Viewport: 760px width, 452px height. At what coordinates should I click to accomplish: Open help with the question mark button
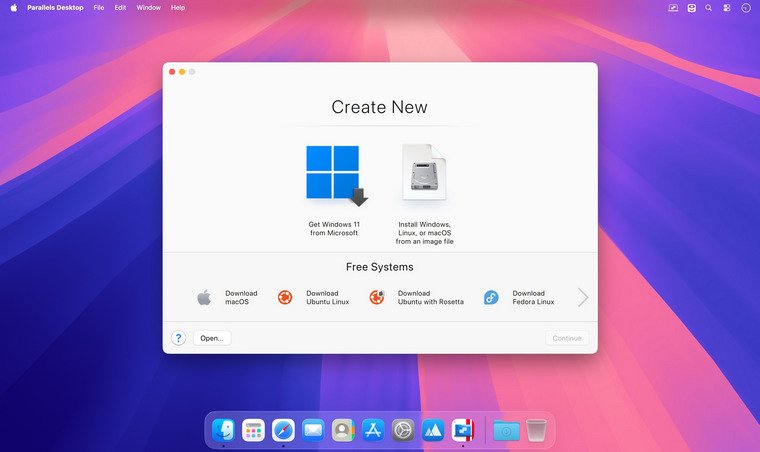[x=178, y=338]
